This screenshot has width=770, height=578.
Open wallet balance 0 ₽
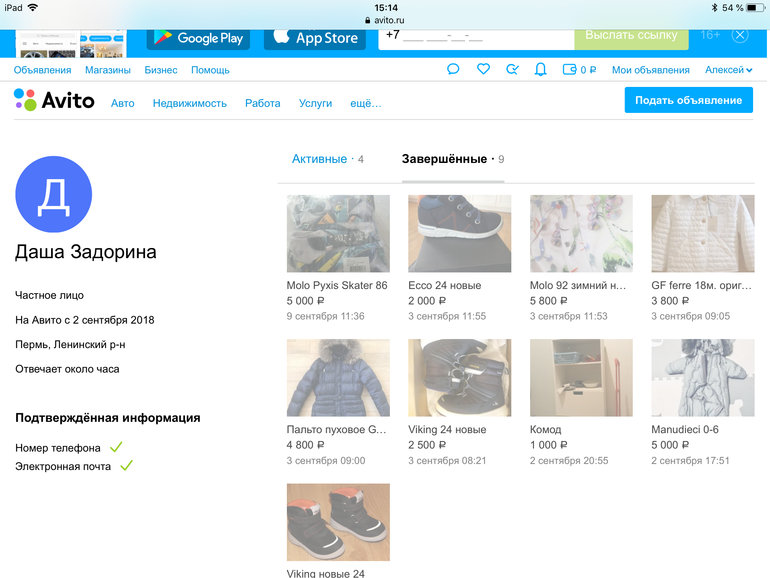[580, 70]
